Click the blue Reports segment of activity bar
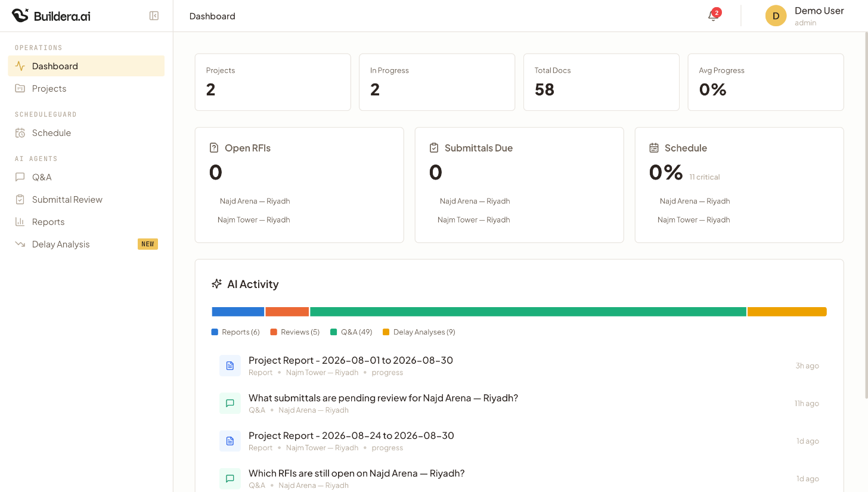This screenshot has width=868, height=492. pyautogui.click(x=238, y=312)
